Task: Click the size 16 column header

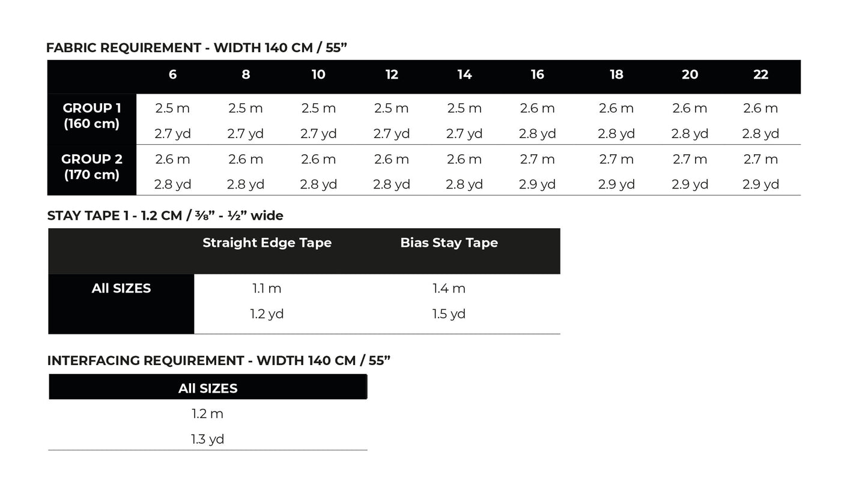Action: (537, 74)
